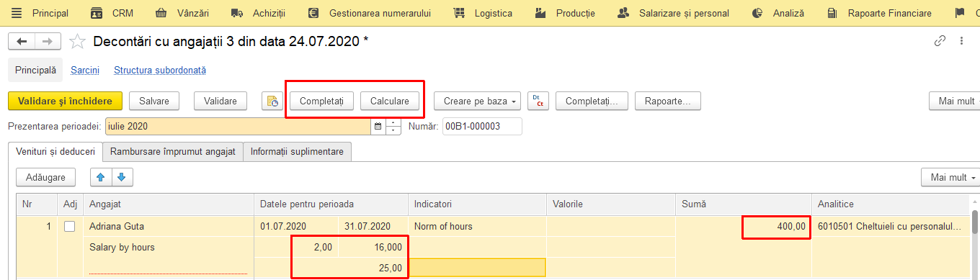Increment the period using spinner arrows

point(393,122)
